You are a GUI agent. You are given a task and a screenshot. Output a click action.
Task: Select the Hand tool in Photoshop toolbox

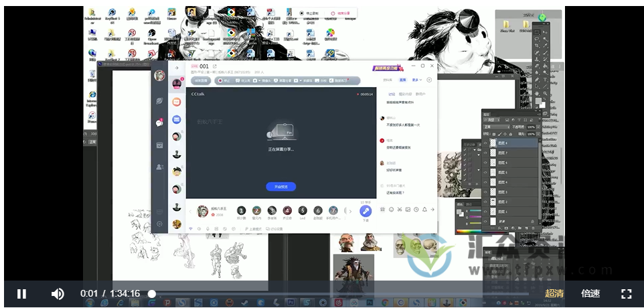point(536,93)
